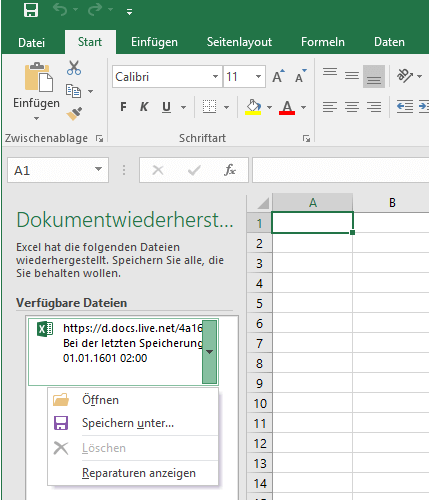Click the decrease indent icon
This screenshot has width=429, height=500.
(405, 107)
